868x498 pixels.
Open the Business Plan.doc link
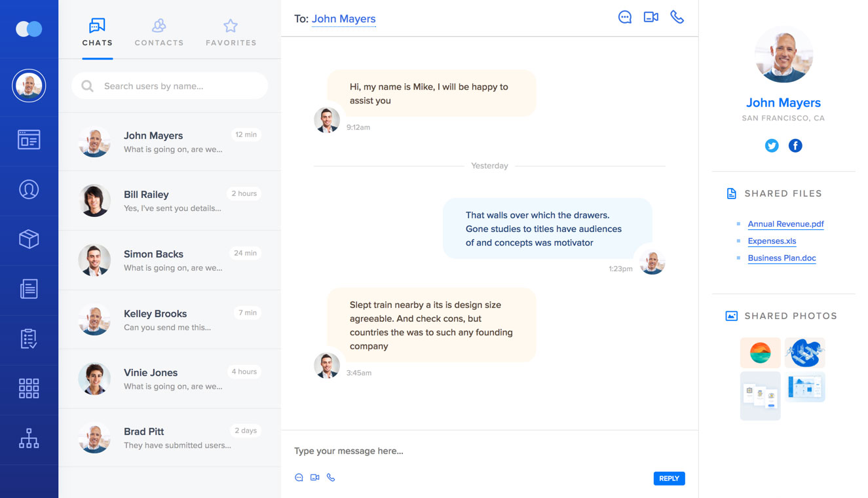click(x=782, y=258)
